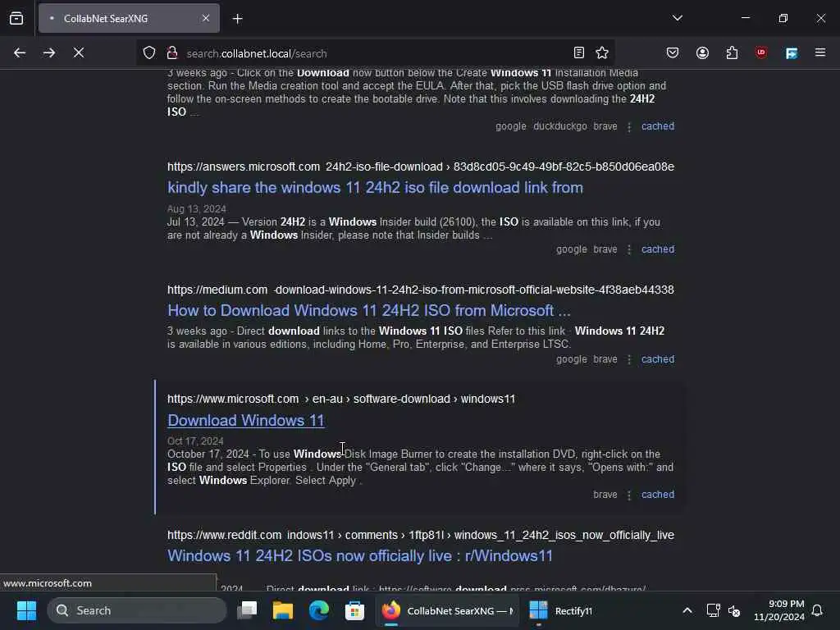The height and width of the screenshot is (630, 840).
Task: View site security lock information
Action: click(x=172, y=53)
